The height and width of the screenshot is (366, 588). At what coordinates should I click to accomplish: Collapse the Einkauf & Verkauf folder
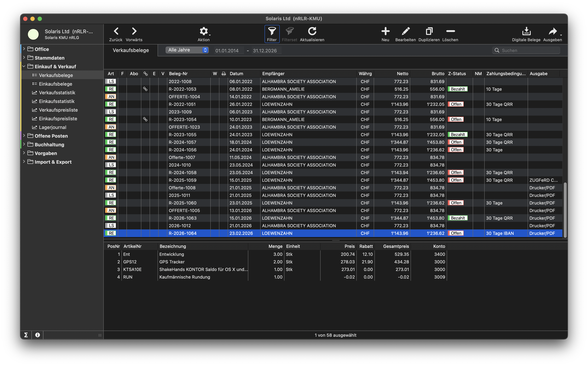(24, 66)
